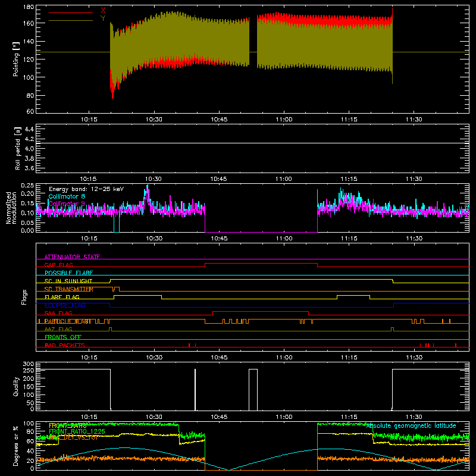476x476 pixels.
Task: Click 11:00 time label under Pointing plot
Action: (x=284, y=120)
